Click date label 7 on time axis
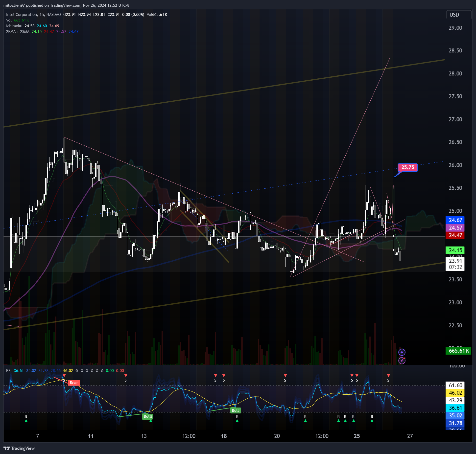 (37, 436)
